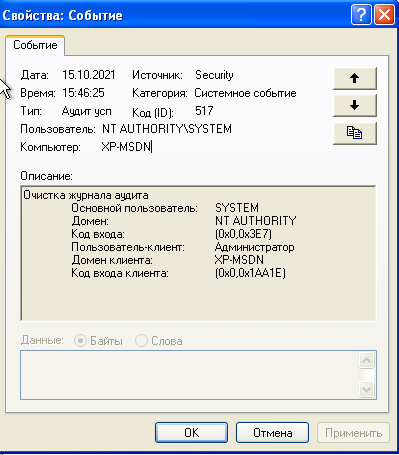Click the user NT AUTHORITY\SYSTEM

point(167,129)
